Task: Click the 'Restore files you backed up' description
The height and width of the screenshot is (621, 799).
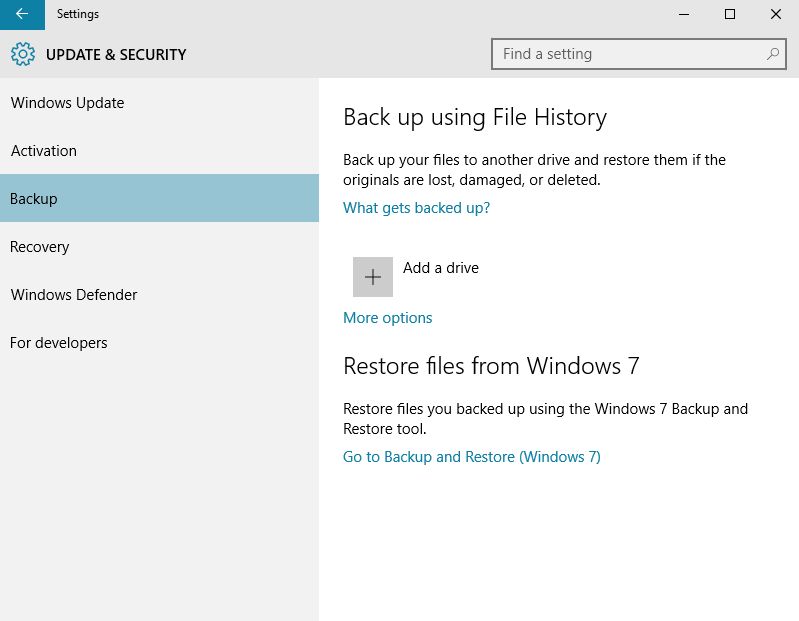Action: 545,418
